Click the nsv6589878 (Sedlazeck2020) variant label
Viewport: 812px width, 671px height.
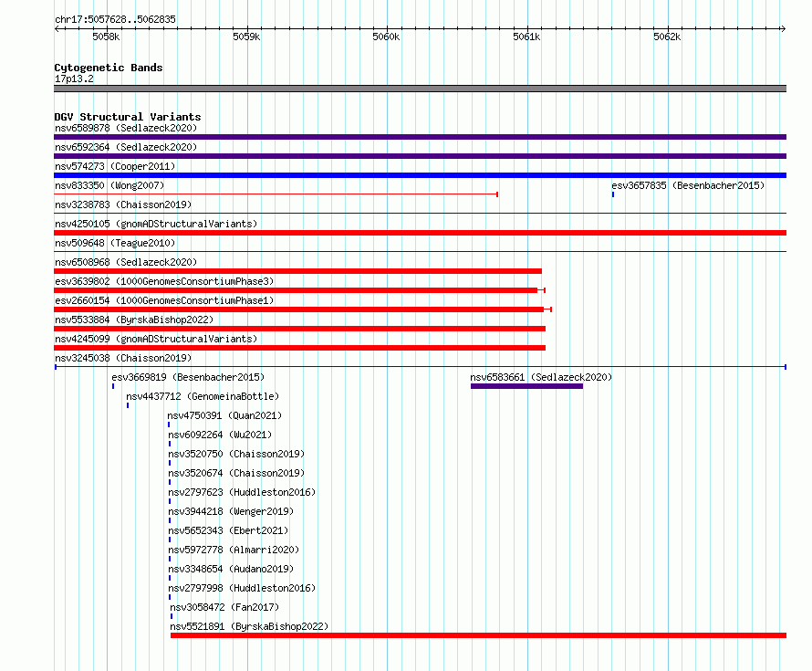[x=126, y=128]
